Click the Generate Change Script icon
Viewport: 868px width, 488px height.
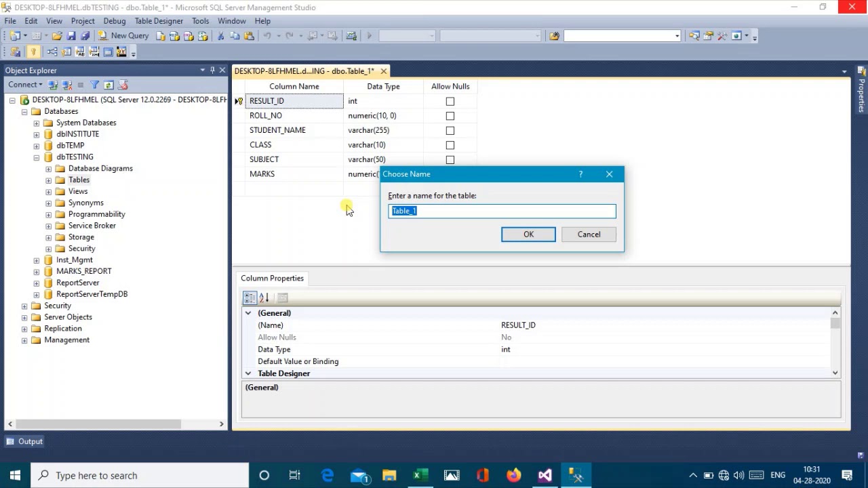click(15, 52)
